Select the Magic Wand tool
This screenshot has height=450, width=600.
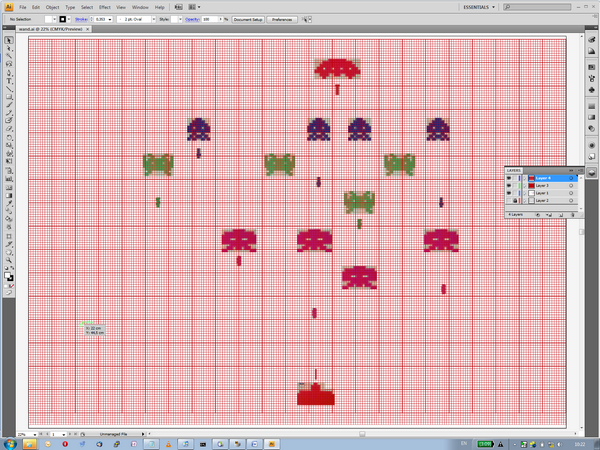9,56
